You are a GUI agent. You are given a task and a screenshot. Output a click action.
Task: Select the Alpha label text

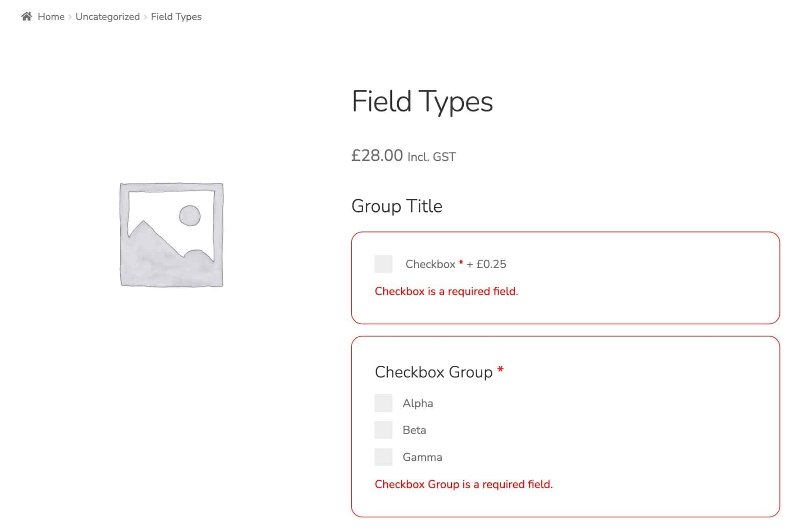tap(417, 403)
